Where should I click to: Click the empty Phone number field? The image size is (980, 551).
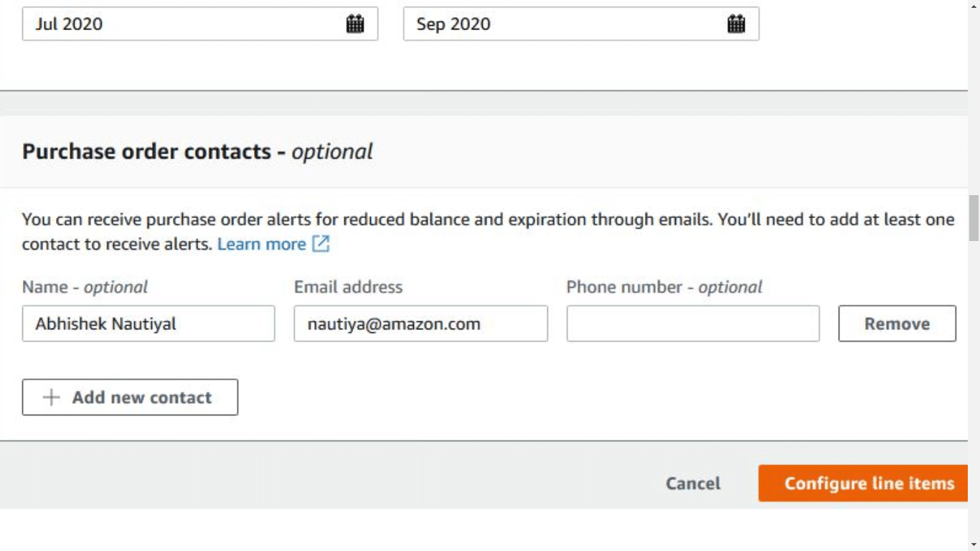tap(692, 324)
